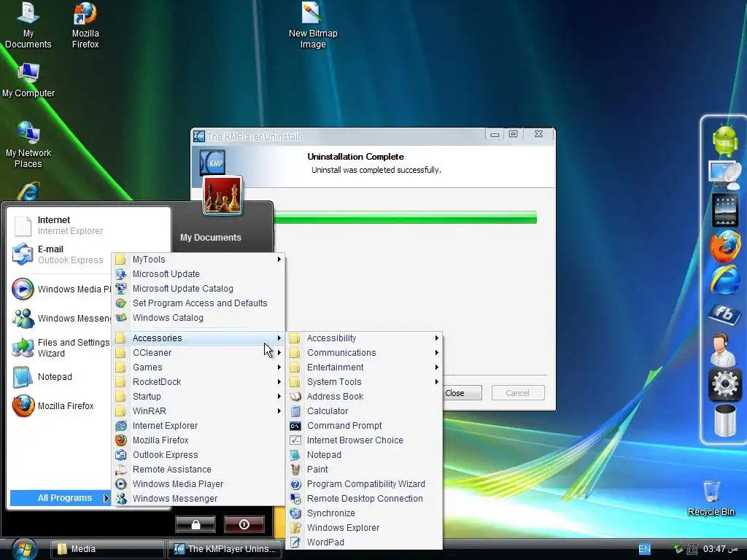Open Windows Explorer from Accessories
The image size is (747, 560).
364,528
